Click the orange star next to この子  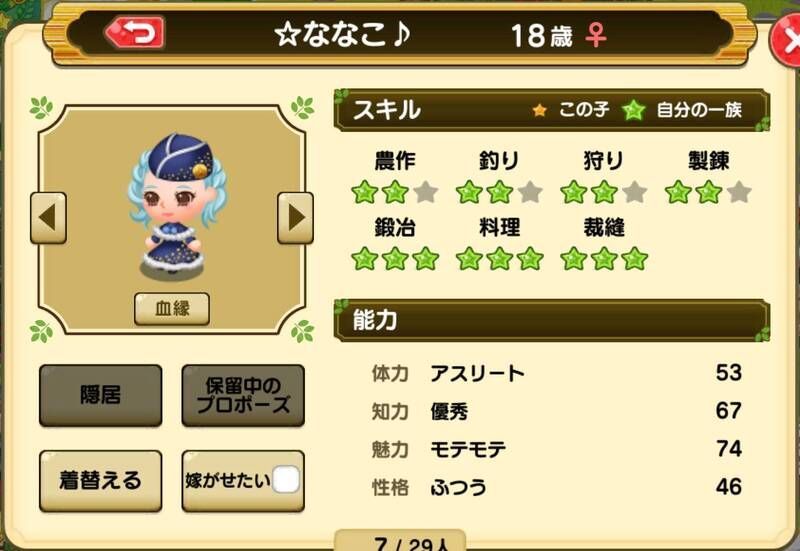coord(540,110)
